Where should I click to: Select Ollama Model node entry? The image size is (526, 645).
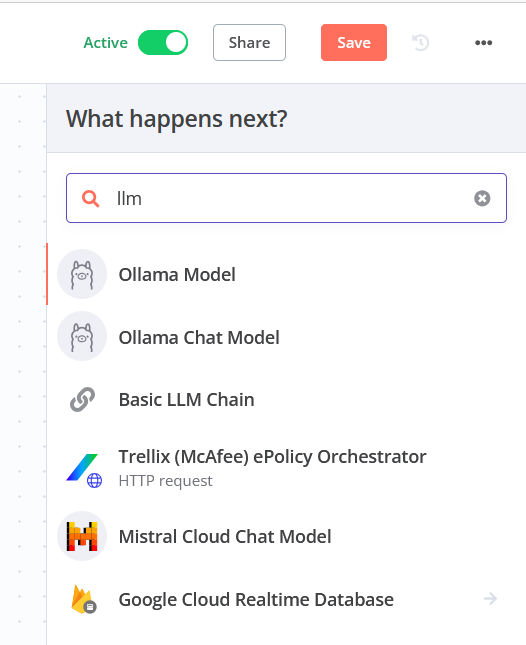tap(286, 274)
